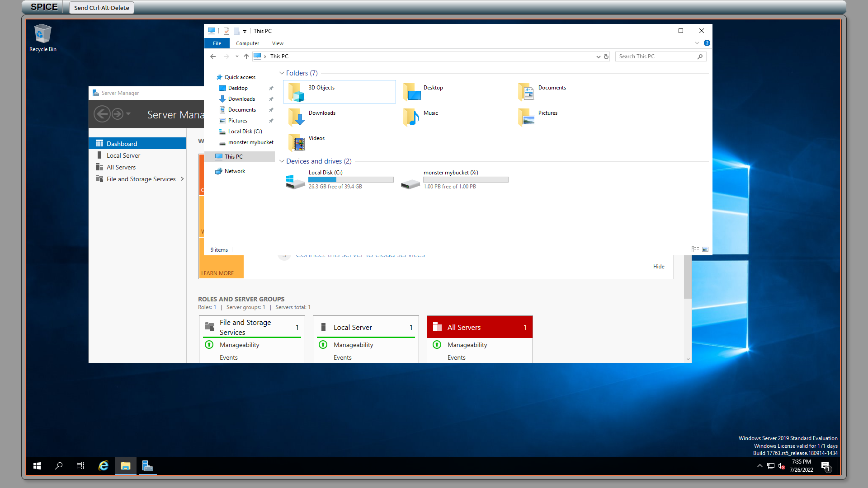Open the Videos folder icon
Viewport: 868px width, 488px height.
coord(297,142)
